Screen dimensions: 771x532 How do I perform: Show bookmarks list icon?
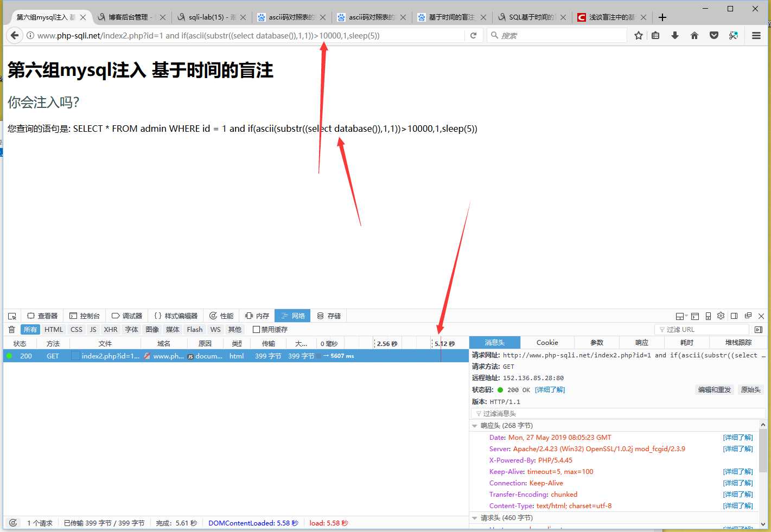click(x=655, y=35)
